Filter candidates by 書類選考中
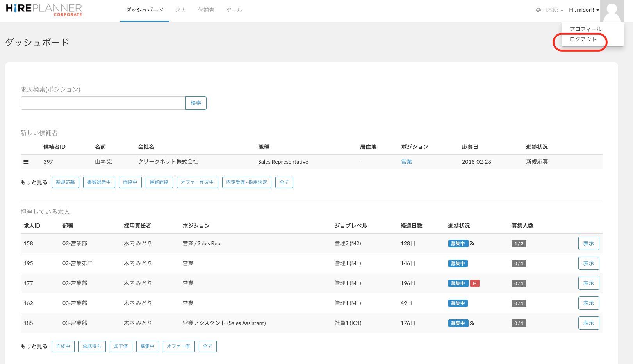633x364 pixels. (x=99, y=182)
